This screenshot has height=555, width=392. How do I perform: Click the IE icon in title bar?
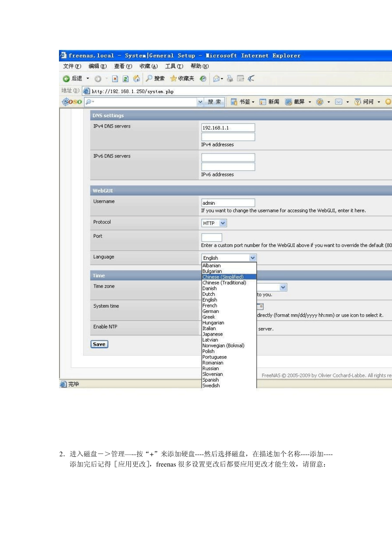tap(63, 55)
